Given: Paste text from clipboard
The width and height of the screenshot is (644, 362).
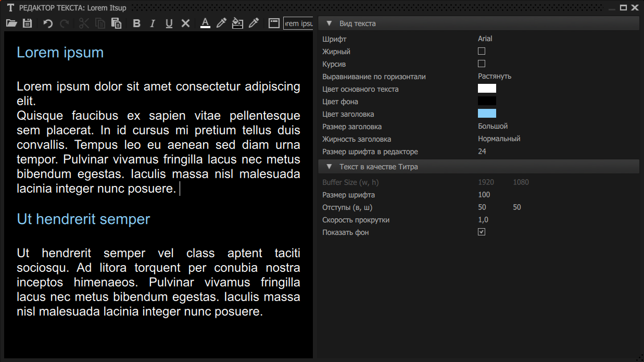Looking at the screenshot, I should (x=116, y=23).
